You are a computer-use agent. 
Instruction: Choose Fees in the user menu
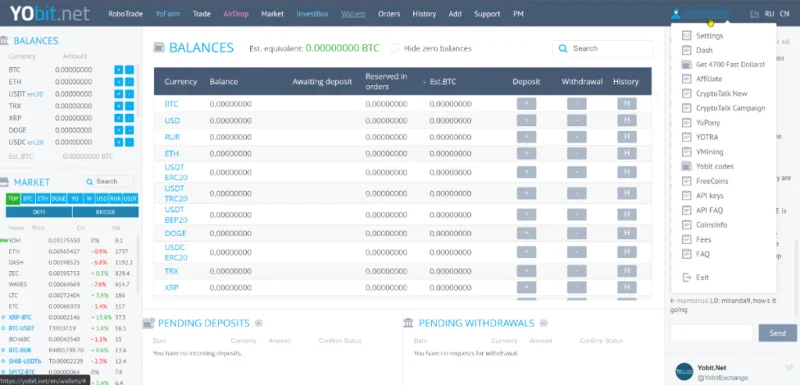tap(704, 239)
